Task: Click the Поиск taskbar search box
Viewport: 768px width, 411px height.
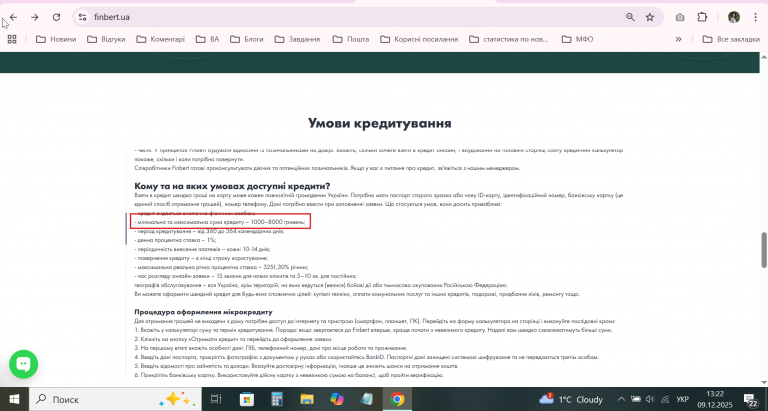Action: [115, 399]
